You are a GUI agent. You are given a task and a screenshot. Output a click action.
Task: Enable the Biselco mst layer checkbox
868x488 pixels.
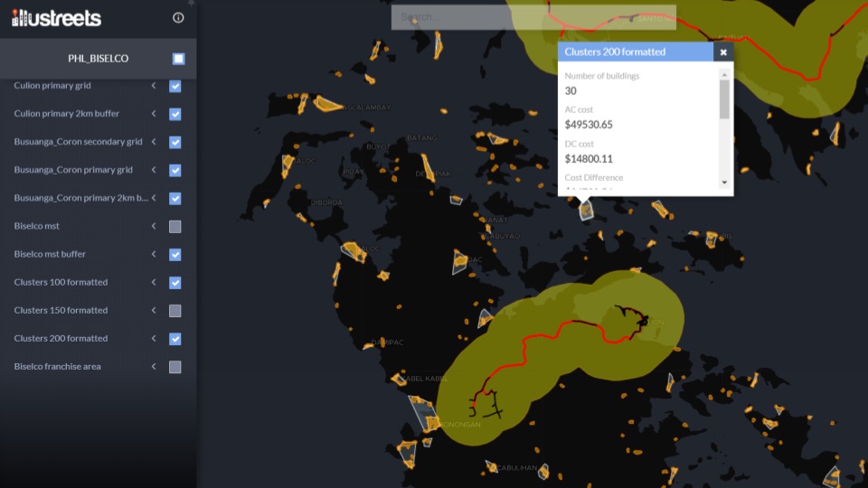175,227
